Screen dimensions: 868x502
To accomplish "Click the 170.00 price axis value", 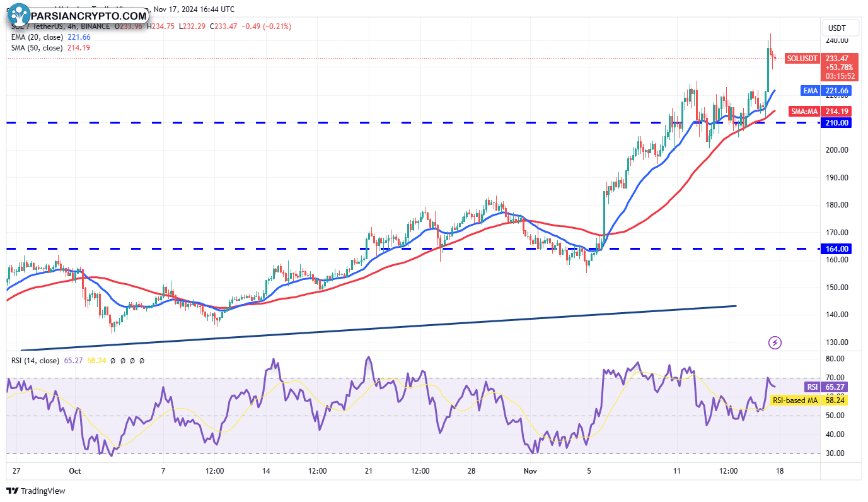I will click(x=837, y=232).
